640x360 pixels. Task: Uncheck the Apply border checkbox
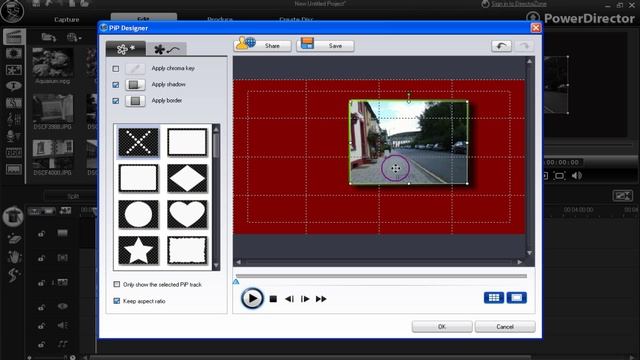[x=116, y=100]
